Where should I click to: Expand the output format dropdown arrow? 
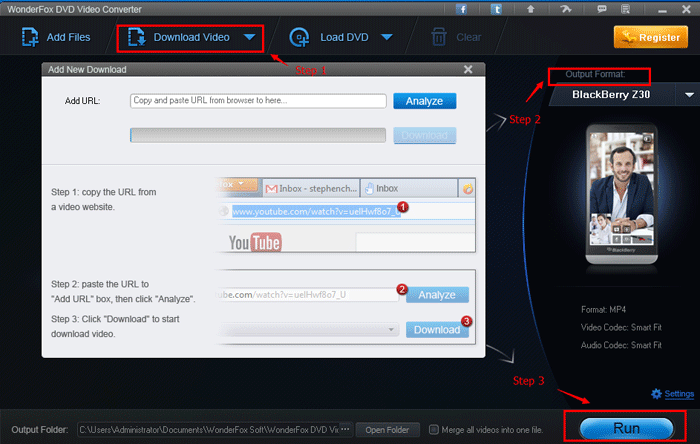[x=689, y=95]
